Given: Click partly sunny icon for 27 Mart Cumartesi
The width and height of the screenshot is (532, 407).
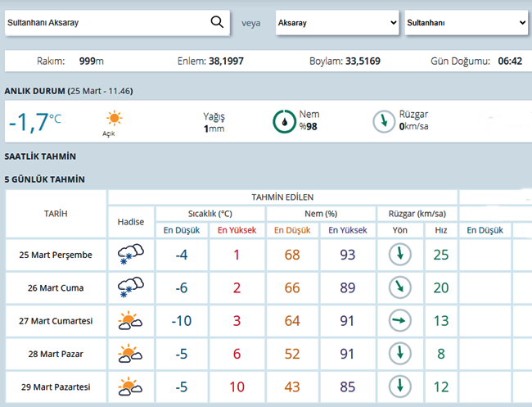Looking at the screenshot, I should point(131,321).
